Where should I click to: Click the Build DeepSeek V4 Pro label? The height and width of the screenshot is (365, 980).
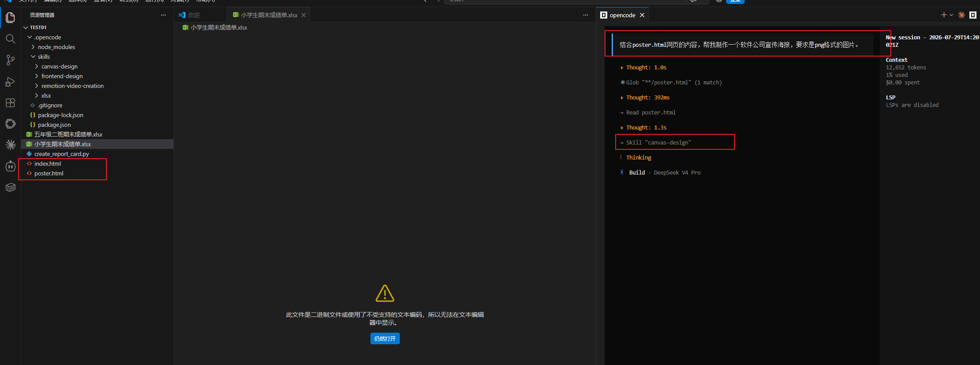(x=664, y=173)
